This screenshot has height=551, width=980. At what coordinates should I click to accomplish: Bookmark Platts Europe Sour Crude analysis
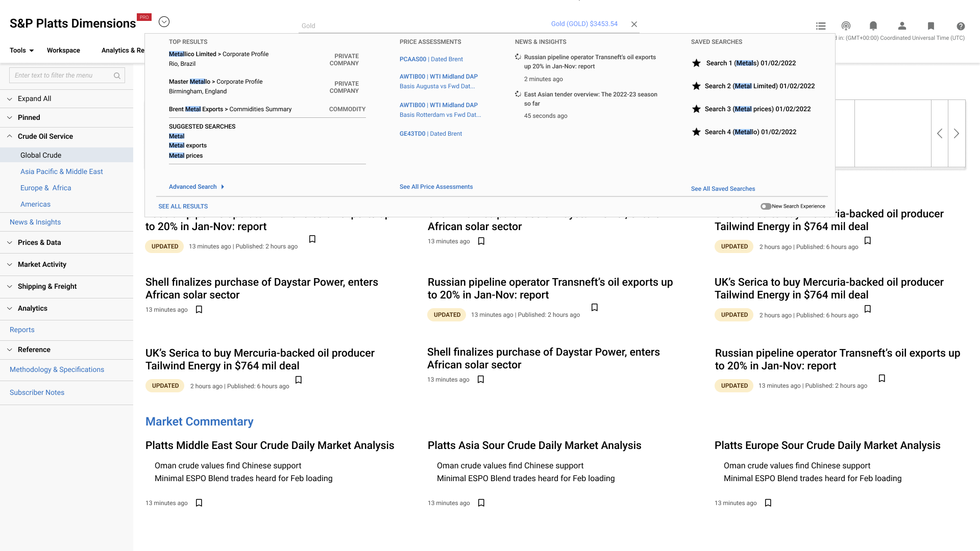(768, 503)
